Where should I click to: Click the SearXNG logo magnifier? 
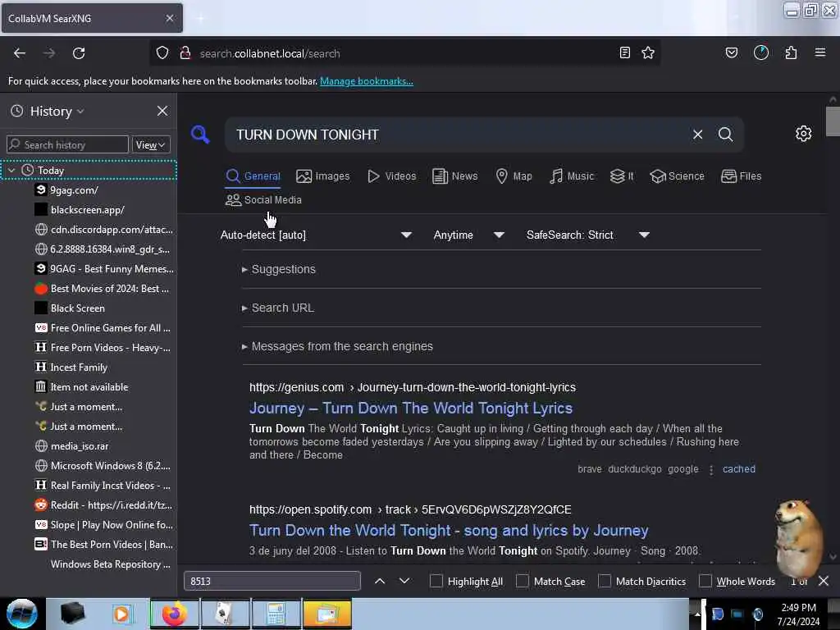point(200,134)
